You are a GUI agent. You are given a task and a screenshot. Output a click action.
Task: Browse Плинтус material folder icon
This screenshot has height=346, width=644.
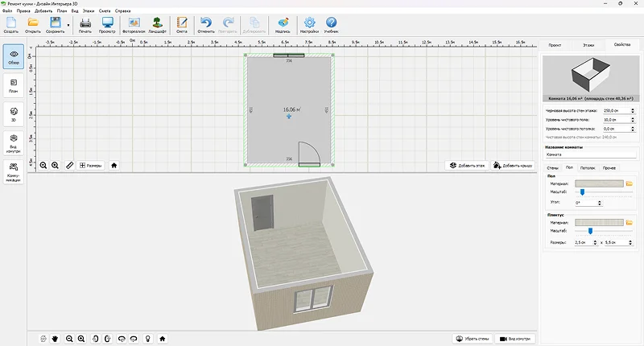pyautogui.click(x=630, y=222)
